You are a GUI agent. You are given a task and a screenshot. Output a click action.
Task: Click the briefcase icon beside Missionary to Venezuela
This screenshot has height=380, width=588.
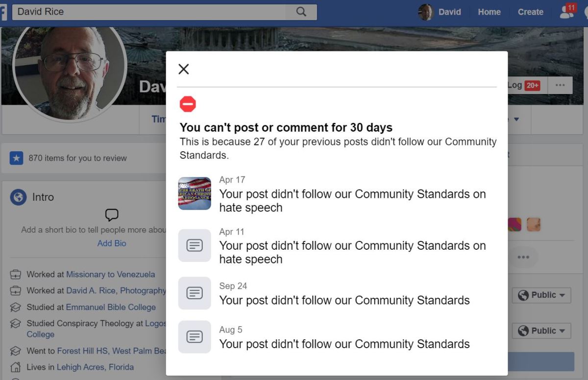pyautogui.click(x=16, y=274)
